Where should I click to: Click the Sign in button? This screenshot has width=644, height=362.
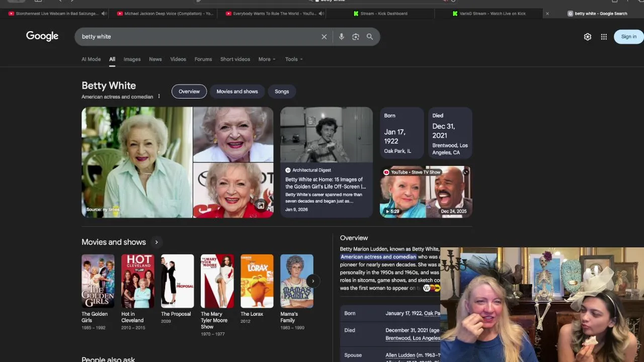628,37
